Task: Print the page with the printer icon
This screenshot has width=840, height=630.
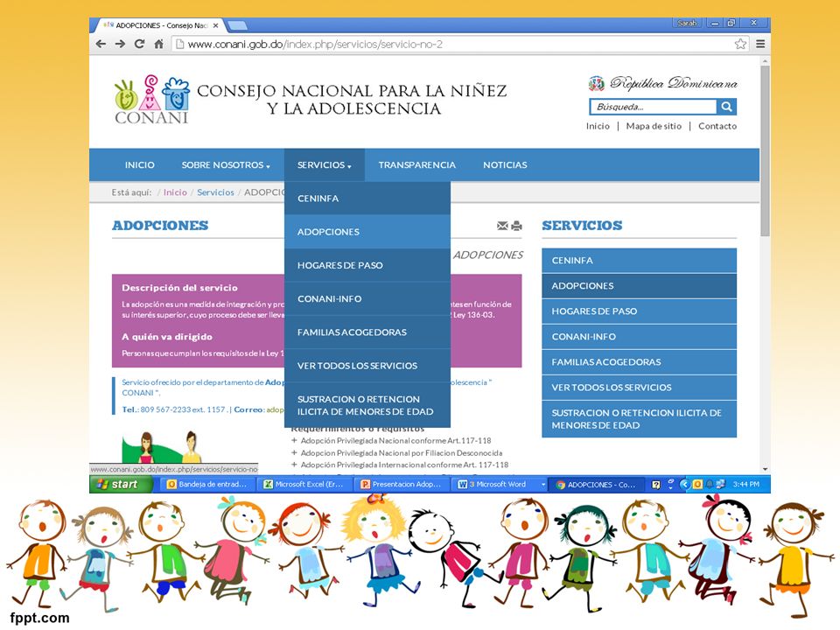Action: click(x=516, y=226)
